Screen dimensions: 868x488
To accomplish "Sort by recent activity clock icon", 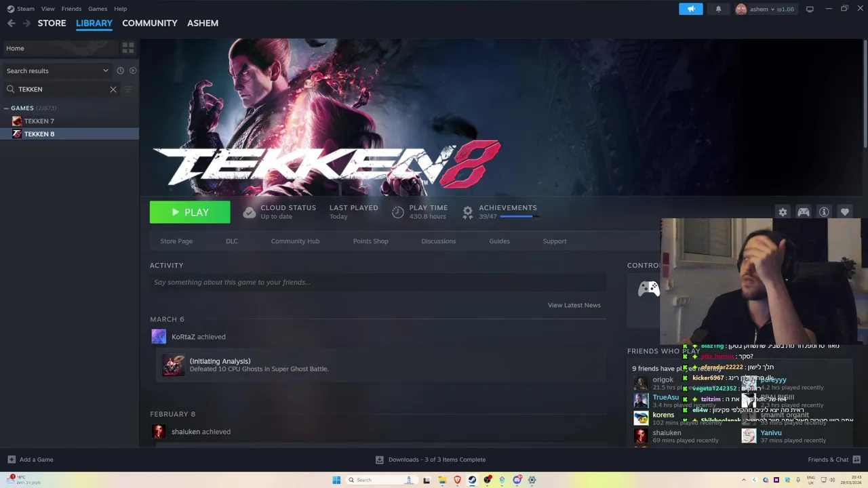I will pos(120,70).
